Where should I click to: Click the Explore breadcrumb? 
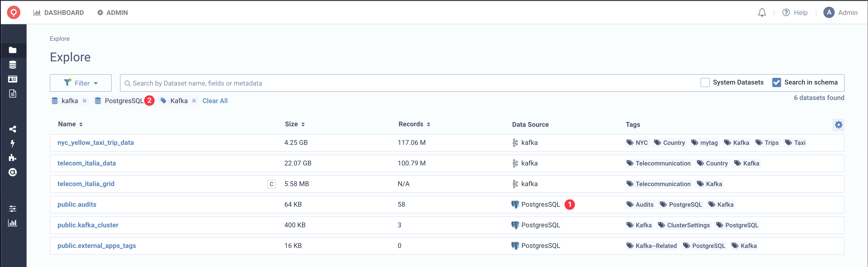click(60, 39)
